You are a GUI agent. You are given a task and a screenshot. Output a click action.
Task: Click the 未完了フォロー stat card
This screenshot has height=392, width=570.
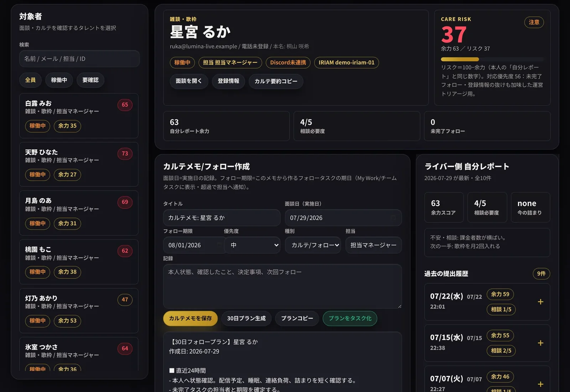[487, 126]
